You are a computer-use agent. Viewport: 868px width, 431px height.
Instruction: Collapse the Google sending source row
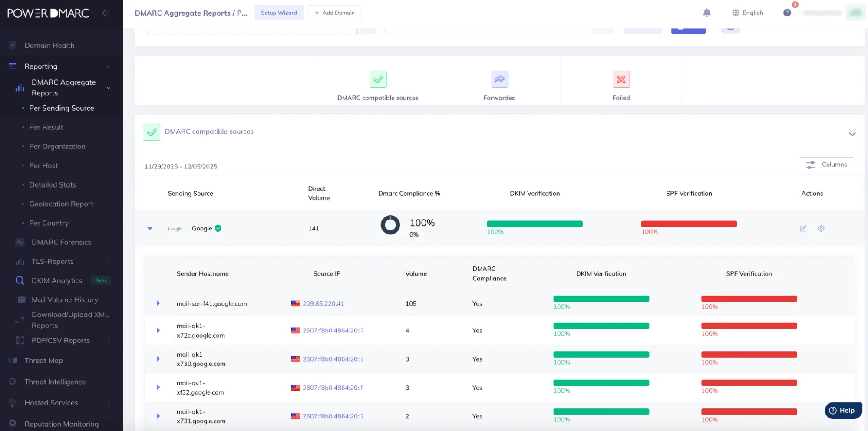pyautogui.click(x=150, y=228)
